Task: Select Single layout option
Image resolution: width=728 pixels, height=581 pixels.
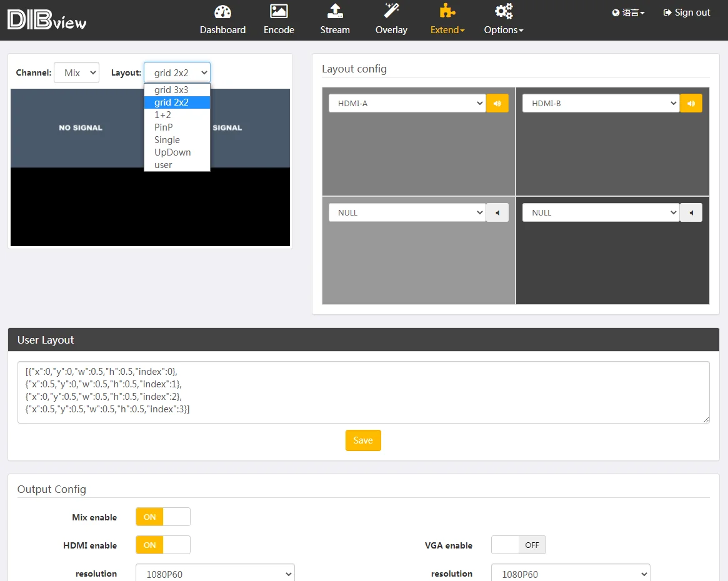Action: tap(177, 140)
